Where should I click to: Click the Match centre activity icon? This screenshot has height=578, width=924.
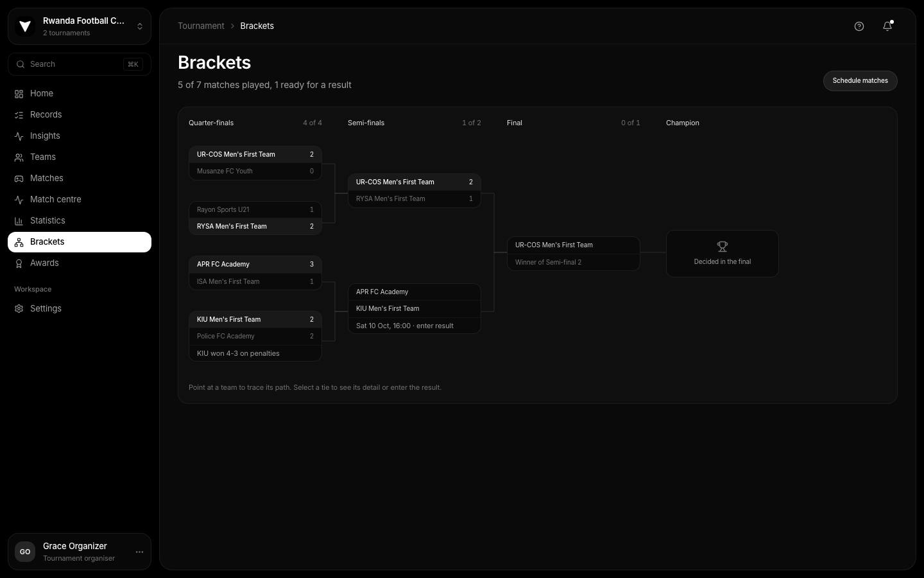[x=19, y=200]
